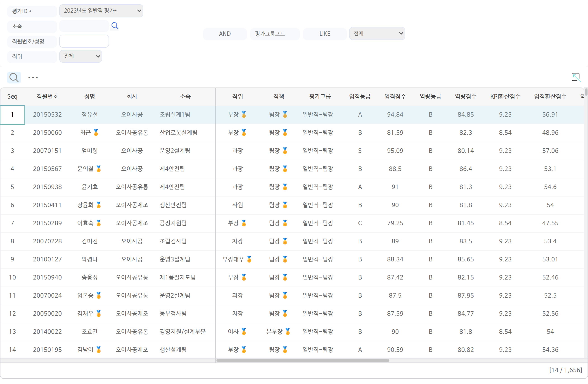Click medal icon by 팀장 in row 3
This screenshot has width=588, height=384.
[x=285, y=151]
